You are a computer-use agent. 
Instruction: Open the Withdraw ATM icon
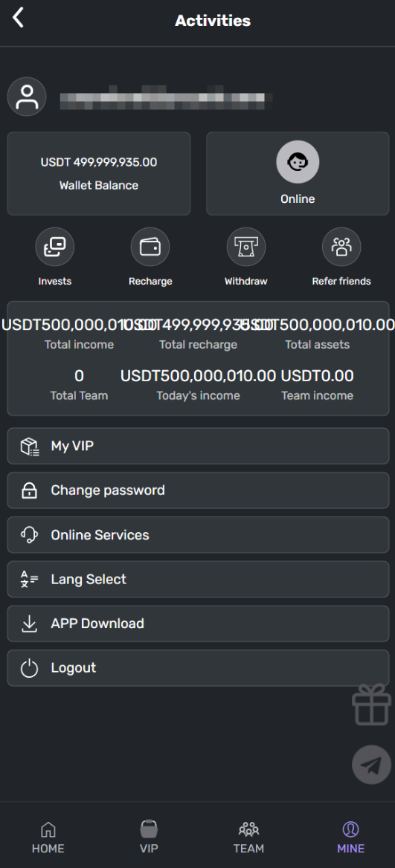tap(246, 247)
